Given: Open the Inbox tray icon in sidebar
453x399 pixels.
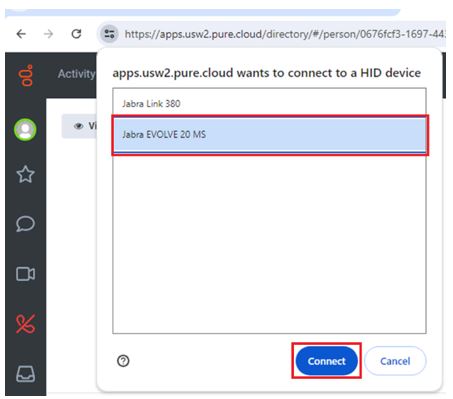Looking at the screenshot, I should tap(25, 374).
